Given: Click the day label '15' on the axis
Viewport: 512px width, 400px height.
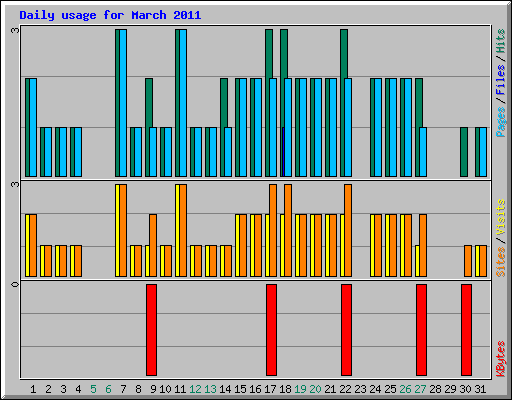Looking at the screenshot, I should tap(240, 389).
